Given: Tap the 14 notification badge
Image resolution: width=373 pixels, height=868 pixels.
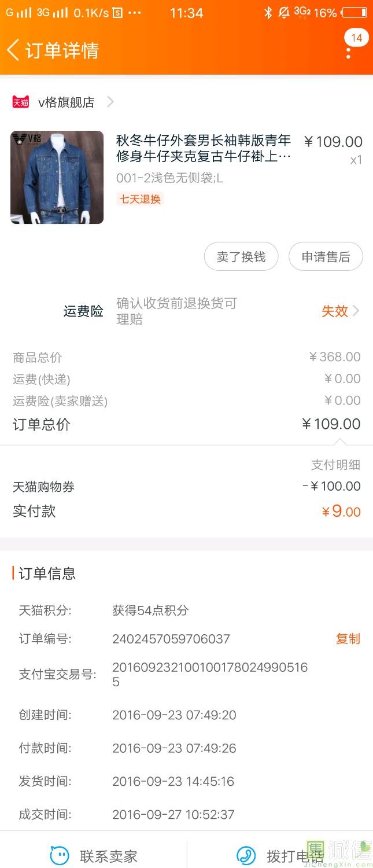Looking at the screenshot, I should 356,38.
